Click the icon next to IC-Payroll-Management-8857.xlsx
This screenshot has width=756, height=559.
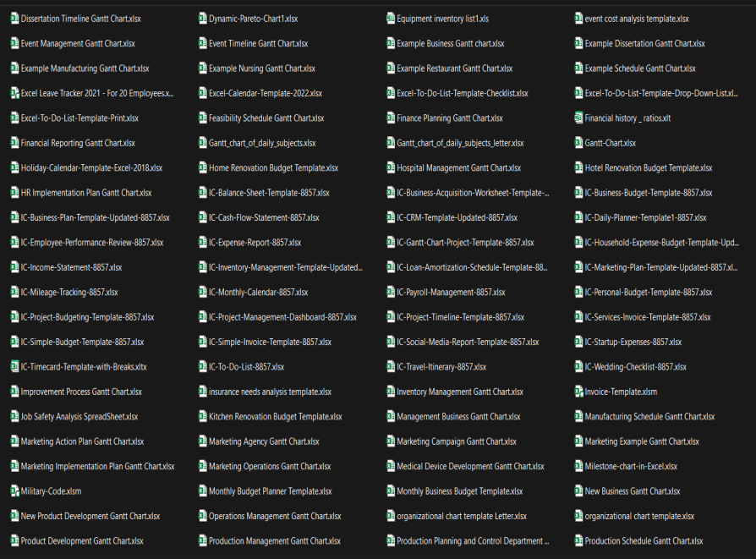pos(391,293)
